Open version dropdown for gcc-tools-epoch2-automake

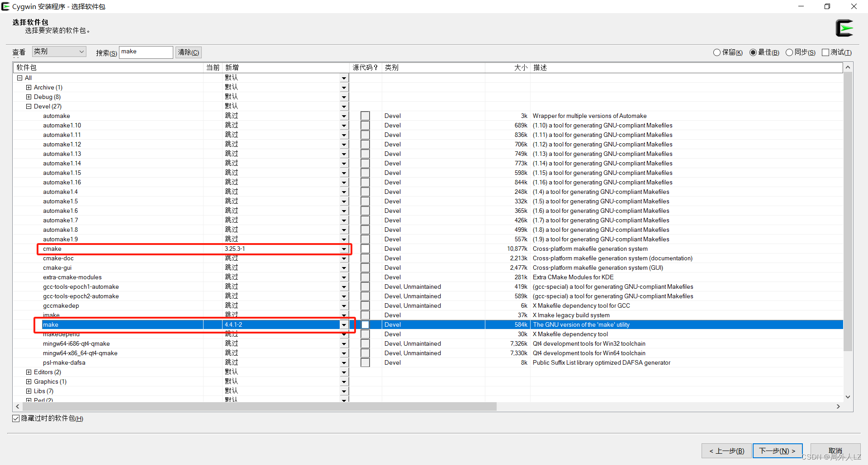344,296
